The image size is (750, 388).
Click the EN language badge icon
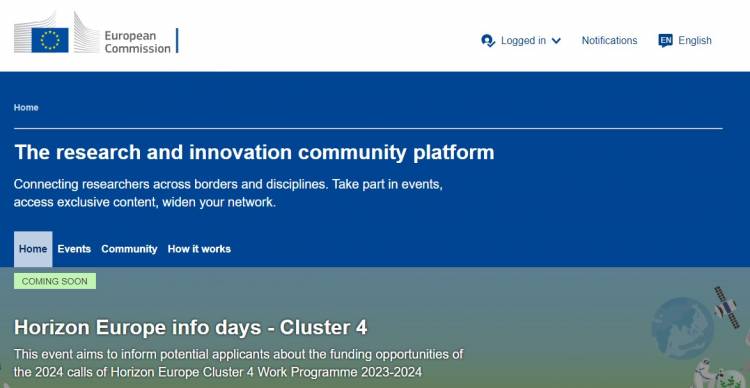665,41
